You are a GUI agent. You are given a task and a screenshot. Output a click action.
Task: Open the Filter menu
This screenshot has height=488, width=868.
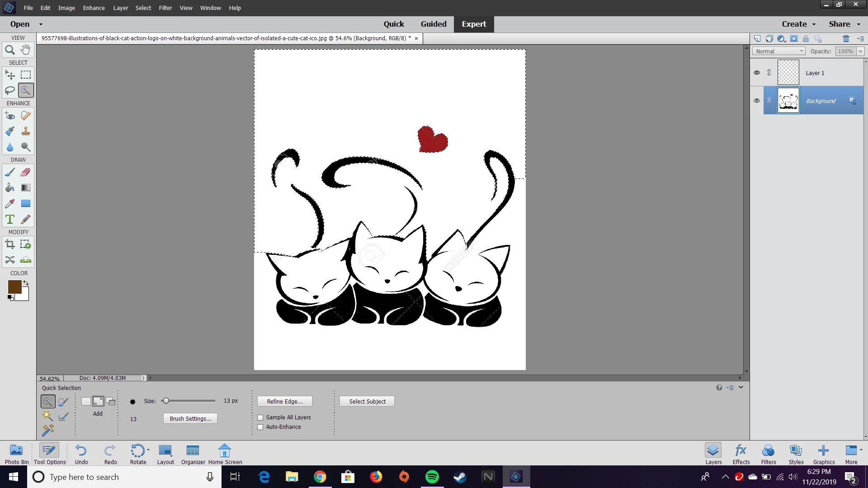coord(165,8)
